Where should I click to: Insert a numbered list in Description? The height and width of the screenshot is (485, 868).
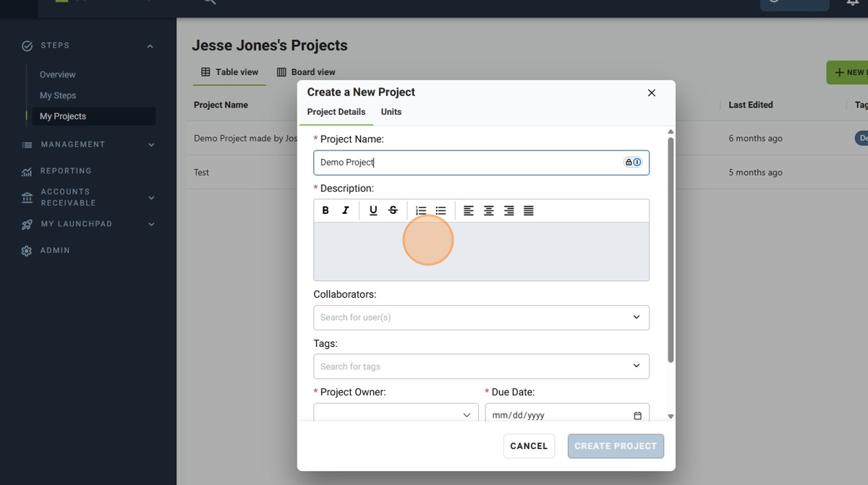coord(421,210)
